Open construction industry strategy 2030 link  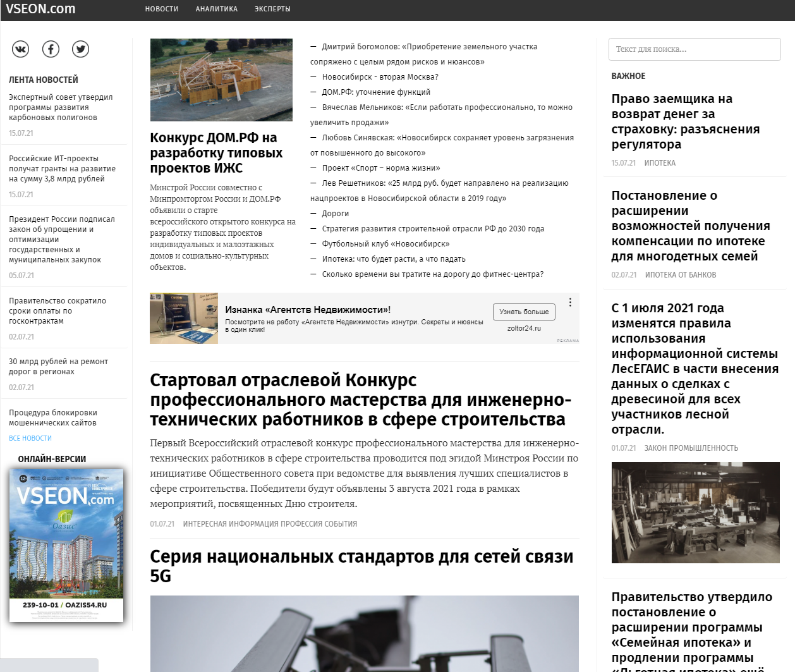(x=433, y=229)
